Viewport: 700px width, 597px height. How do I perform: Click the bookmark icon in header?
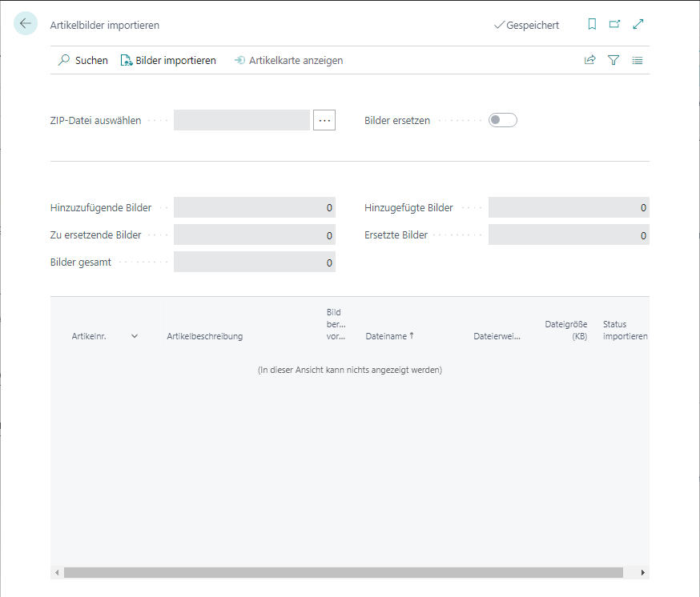click(592, 24)
